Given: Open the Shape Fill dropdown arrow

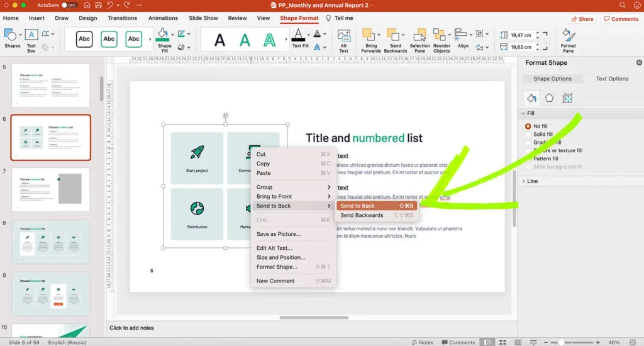Looking at the screenshot, I should (x=172, y=35).
